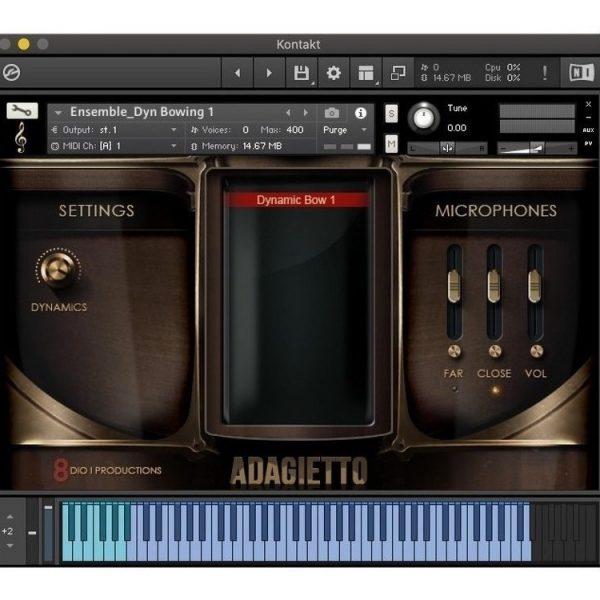Image resolution: width=600 pixels, height=600 pixels.
Task: Adjust the VOL fader
Action: tap(534, 286)
